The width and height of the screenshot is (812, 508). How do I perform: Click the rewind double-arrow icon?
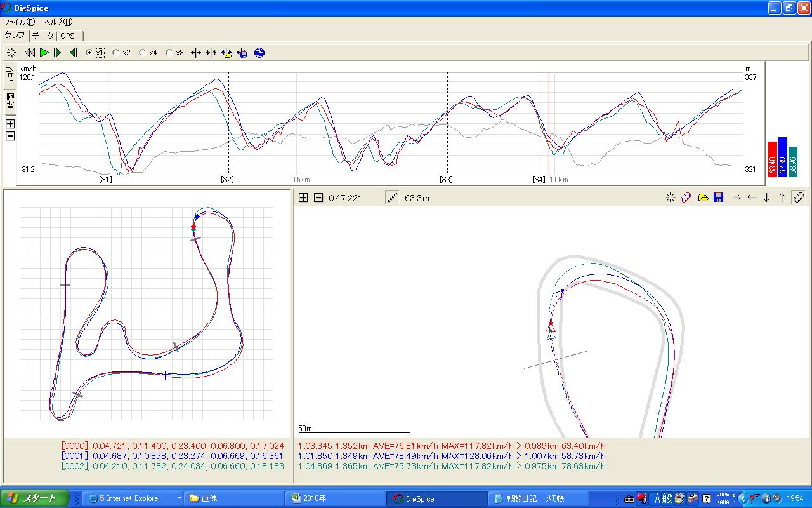30,53
